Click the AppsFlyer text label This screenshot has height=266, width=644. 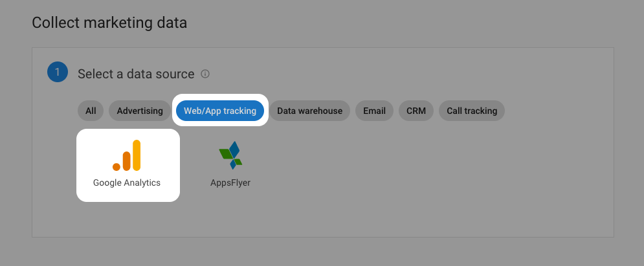[230, 183]
